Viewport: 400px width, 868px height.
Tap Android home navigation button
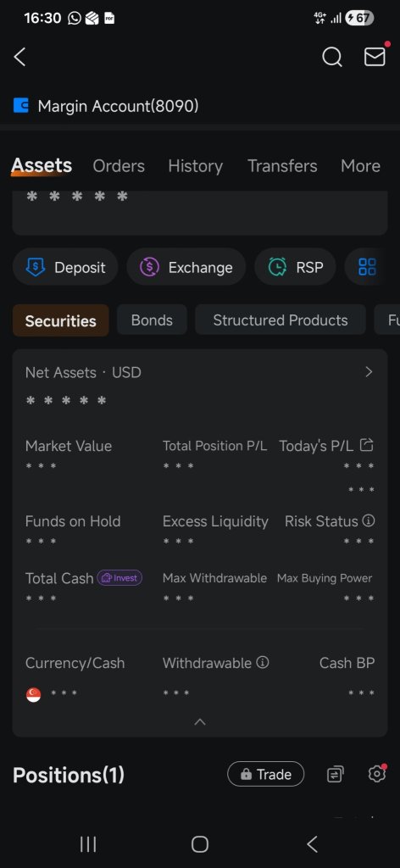coord(200,844)
